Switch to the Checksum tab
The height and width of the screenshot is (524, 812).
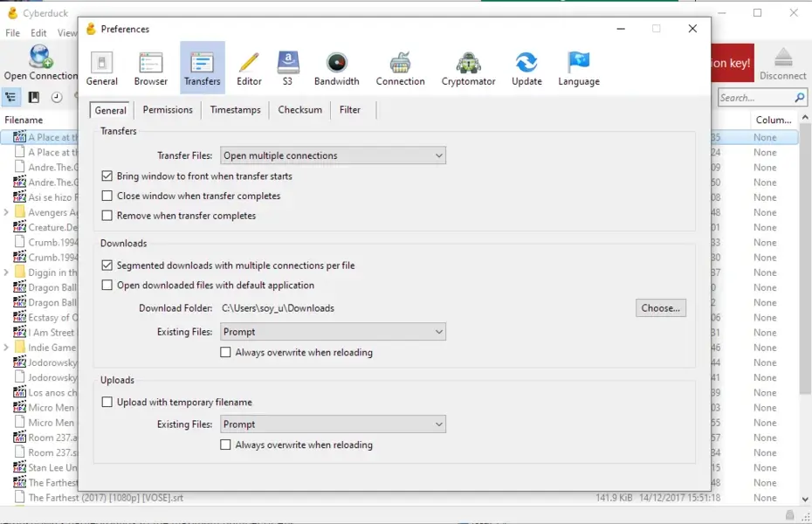(x=299, y=110)
